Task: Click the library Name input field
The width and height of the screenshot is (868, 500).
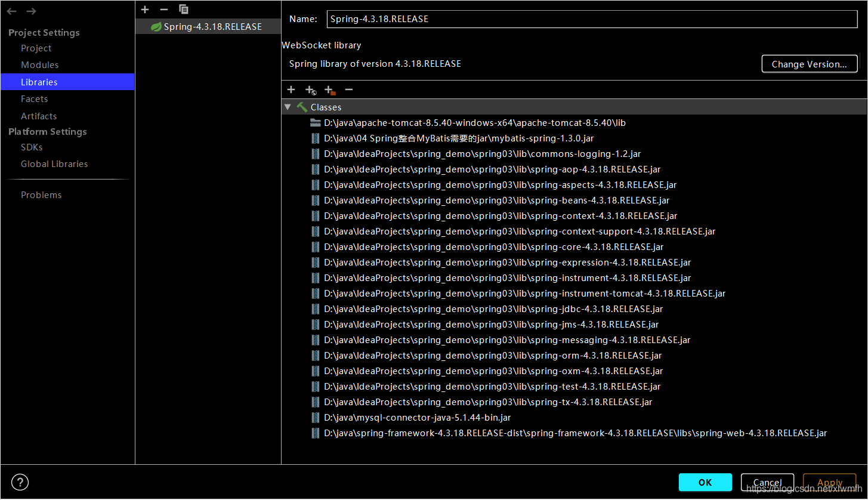Action: [592, 19]
